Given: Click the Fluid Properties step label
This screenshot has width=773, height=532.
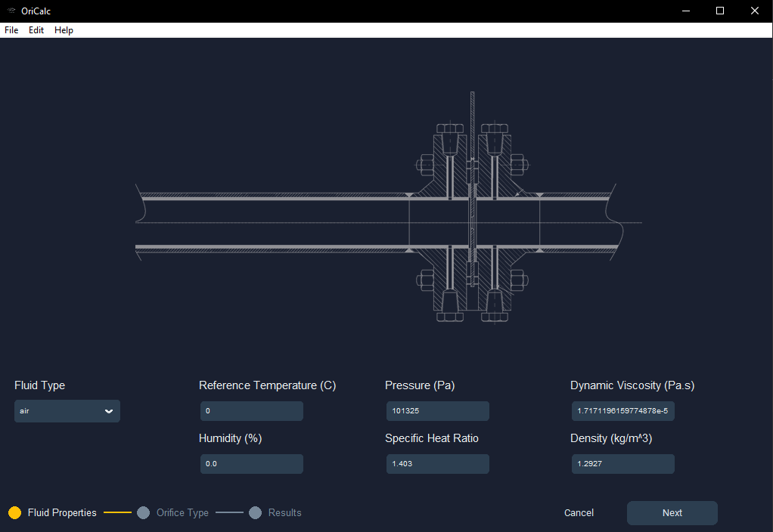Looking at the screenshot, I should (63, 512).
